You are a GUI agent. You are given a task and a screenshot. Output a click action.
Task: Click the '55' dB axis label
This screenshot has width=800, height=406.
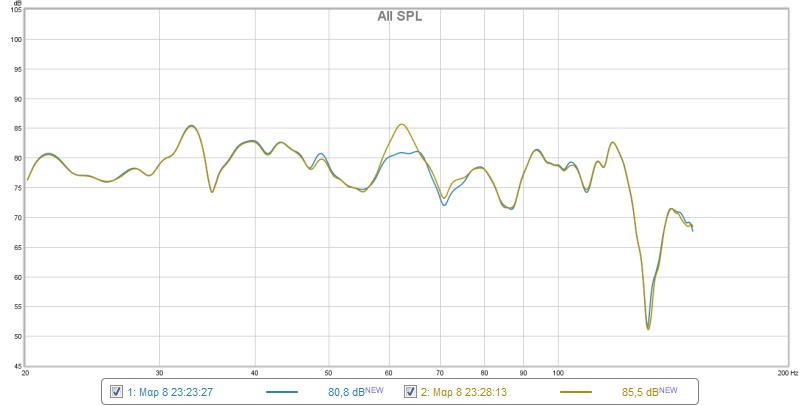[17, 307]
